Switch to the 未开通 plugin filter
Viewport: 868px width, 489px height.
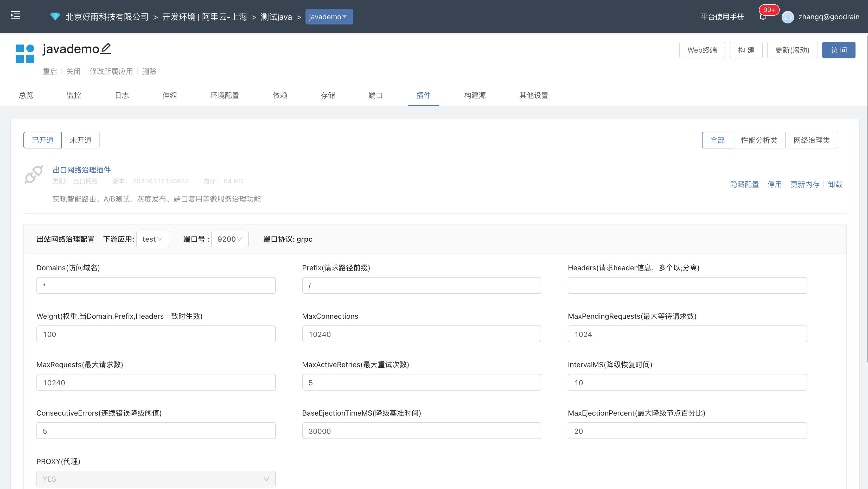tap(81, 140)
